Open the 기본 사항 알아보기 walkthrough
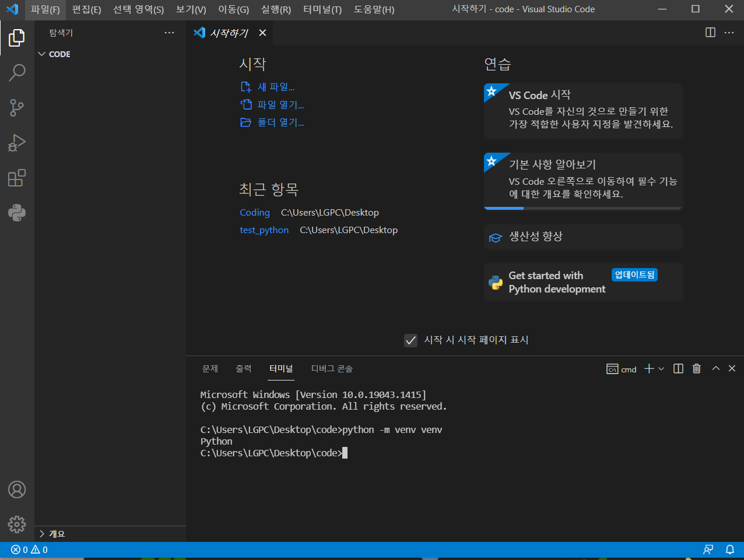Viewport: 744px width, 560px height. coord(583,181)
